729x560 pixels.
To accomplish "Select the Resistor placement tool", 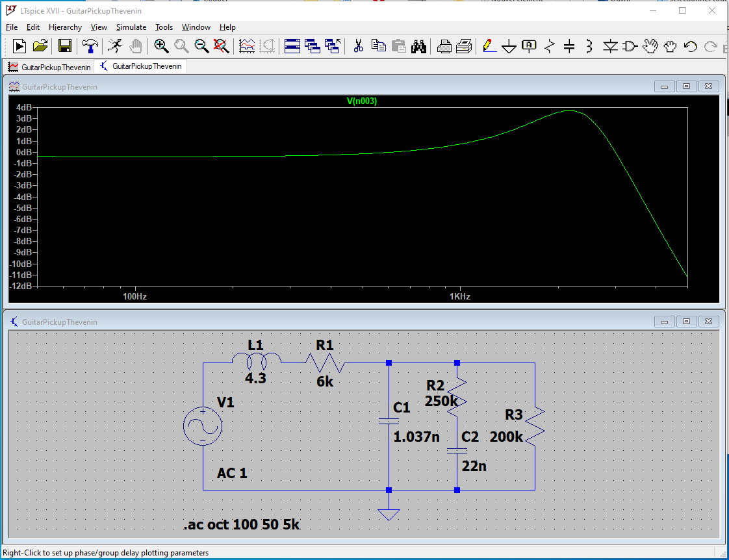I will 550,46.
